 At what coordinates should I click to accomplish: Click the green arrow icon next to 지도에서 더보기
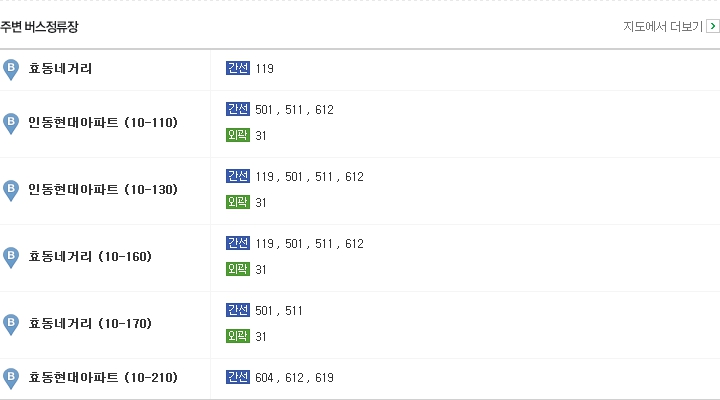click(713, 26)
